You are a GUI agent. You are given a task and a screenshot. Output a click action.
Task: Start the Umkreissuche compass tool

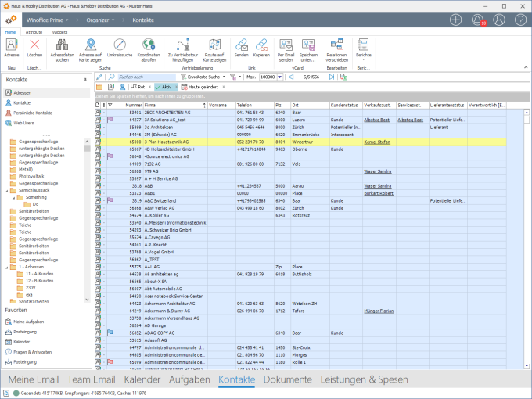120,45
